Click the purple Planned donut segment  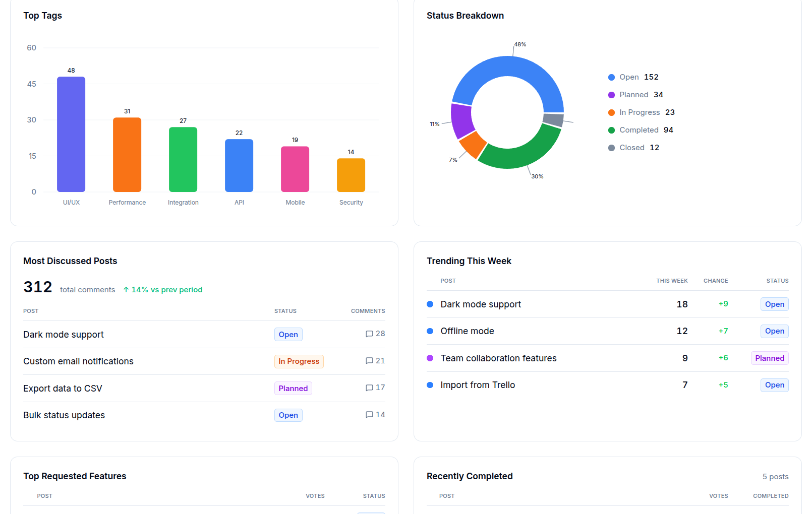coord(461,121)
